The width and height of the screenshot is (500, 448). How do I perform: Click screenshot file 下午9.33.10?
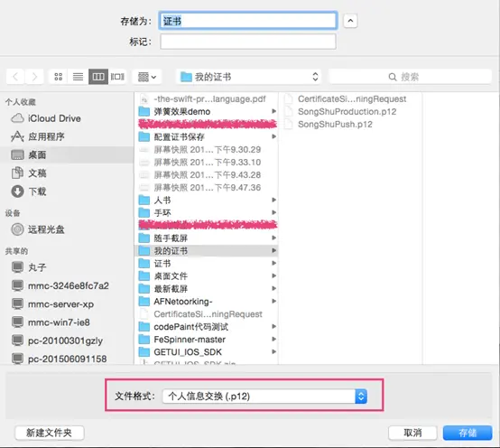pos(207,162)
